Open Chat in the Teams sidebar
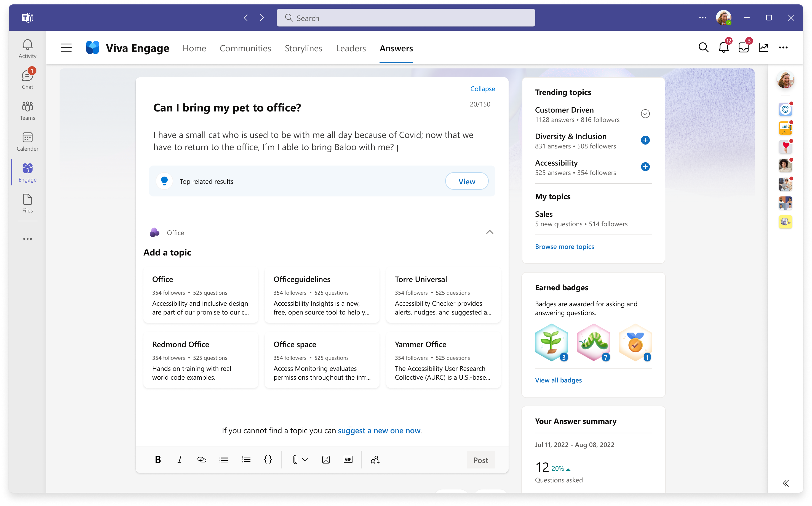The width and height of the screenshot is (812, 506). [27, 80]
